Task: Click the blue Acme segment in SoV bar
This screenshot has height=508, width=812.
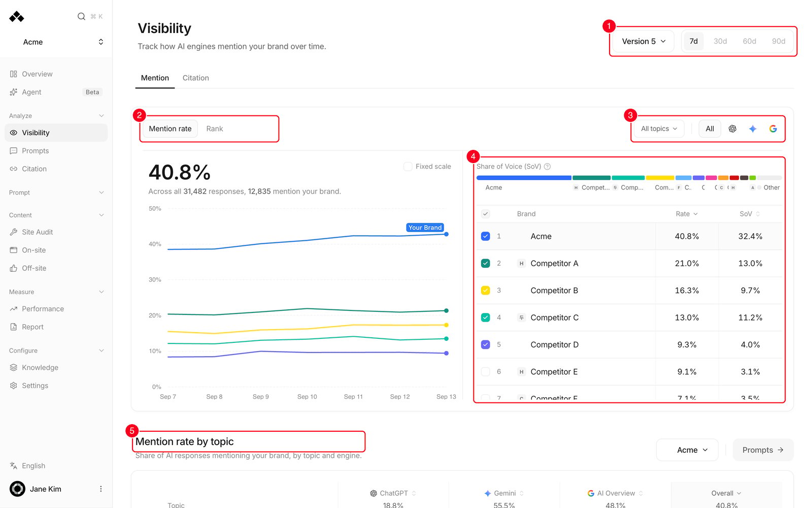Action: 524,178
